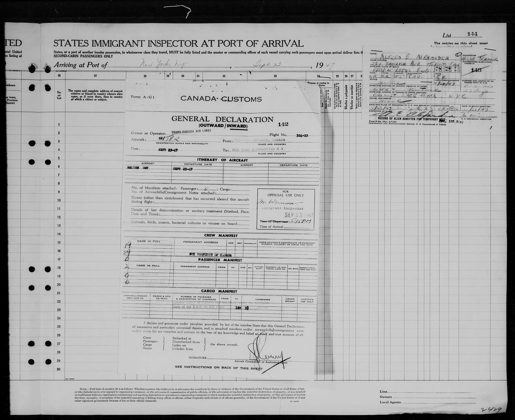The width and height of the screenshot is (515, 420).
Task: Click the 'FOR OFFICIAL USE ONLY' box title
Action: tap(286, 193)
